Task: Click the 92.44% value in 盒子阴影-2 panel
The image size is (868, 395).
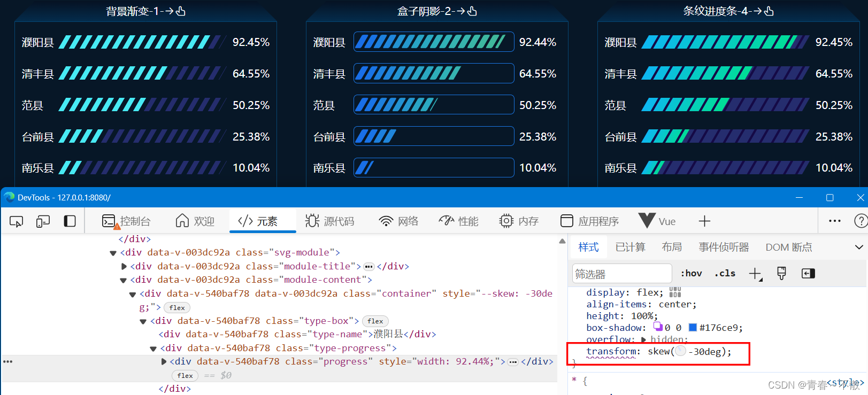Action: (537, 42)
